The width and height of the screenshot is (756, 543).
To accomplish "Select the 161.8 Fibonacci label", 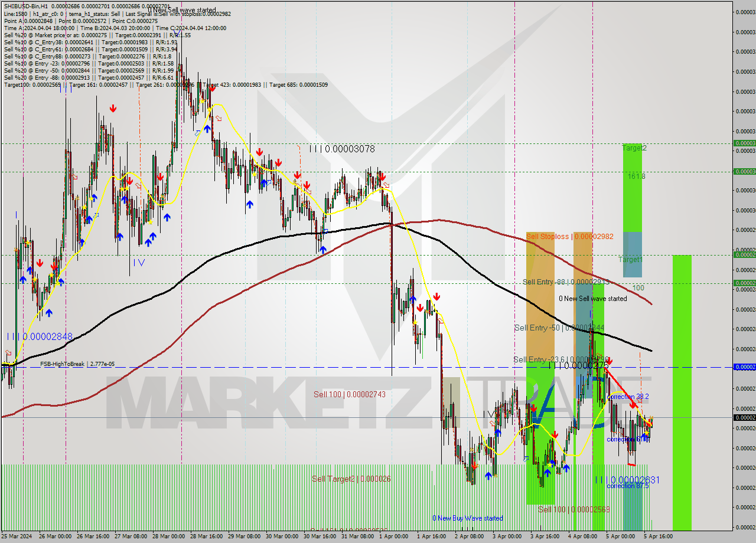I will pyautogui.click(x=636, y=176).
